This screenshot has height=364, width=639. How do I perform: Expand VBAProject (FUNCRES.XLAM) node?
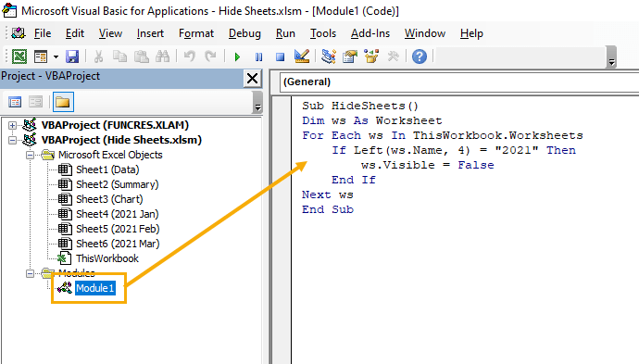pos(13,125)
